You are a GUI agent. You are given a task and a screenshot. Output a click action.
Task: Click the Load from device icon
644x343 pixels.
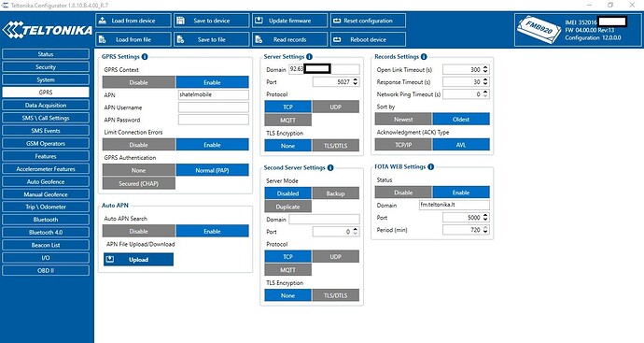click(x=103, y=21)
